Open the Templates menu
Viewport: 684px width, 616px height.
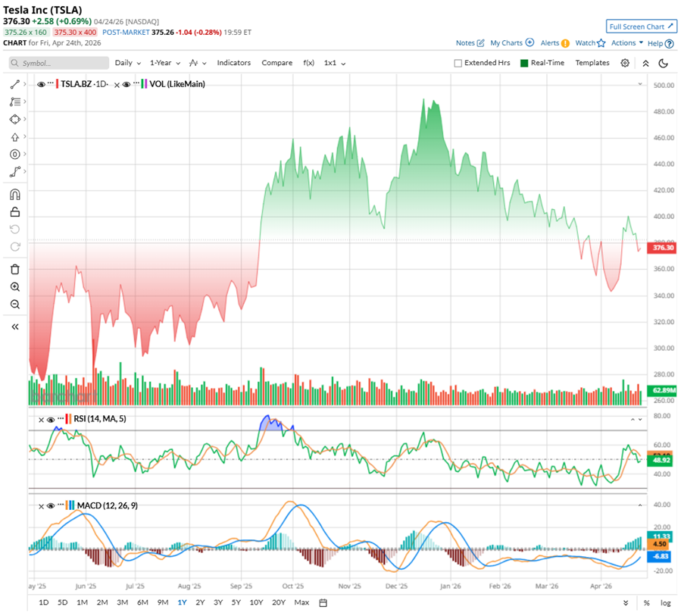click(592, 63)
